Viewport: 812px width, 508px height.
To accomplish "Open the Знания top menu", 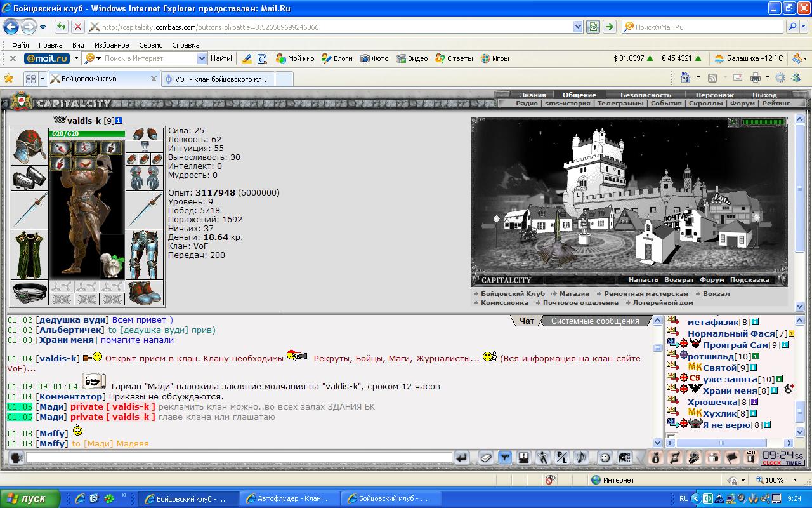I will pos(533,95).
